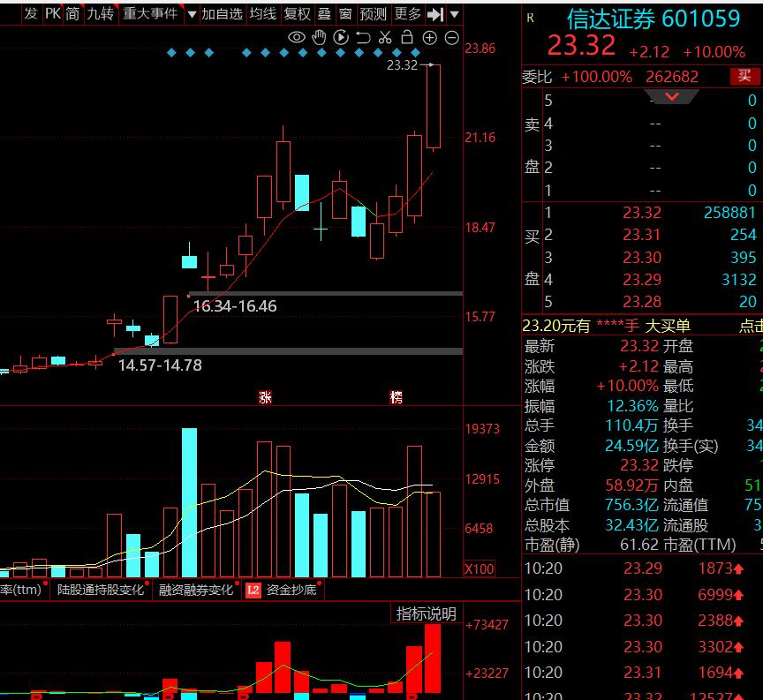This screenshot has width=763, height=700.
Task: Open the 更多 more menu
Action: pos(408,13)
